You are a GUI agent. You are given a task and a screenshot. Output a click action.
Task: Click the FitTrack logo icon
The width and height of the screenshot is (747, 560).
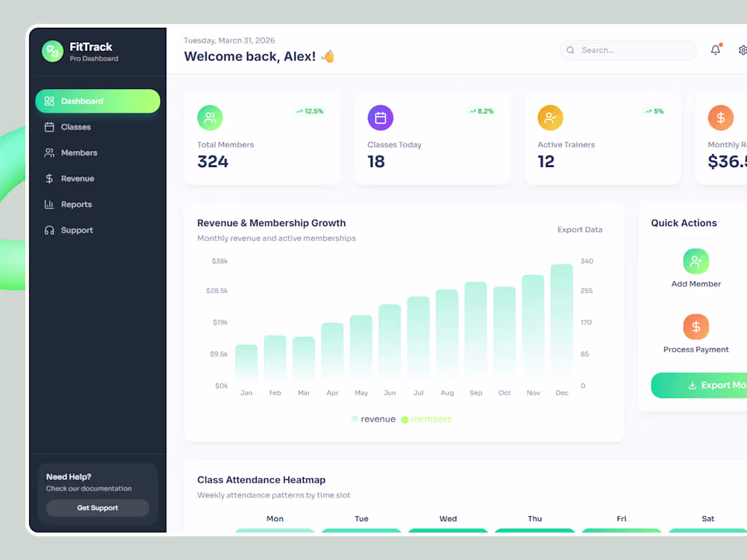[x=52, y=52]
